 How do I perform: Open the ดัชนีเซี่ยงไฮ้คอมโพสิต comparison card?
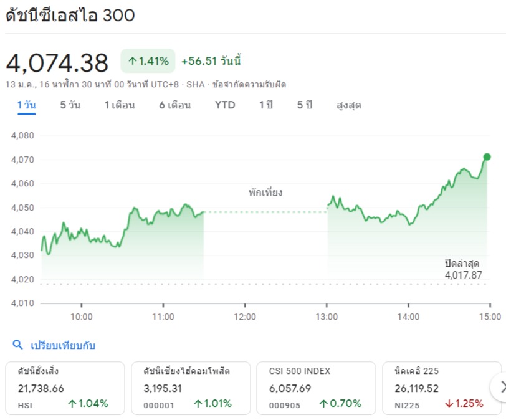191,388
